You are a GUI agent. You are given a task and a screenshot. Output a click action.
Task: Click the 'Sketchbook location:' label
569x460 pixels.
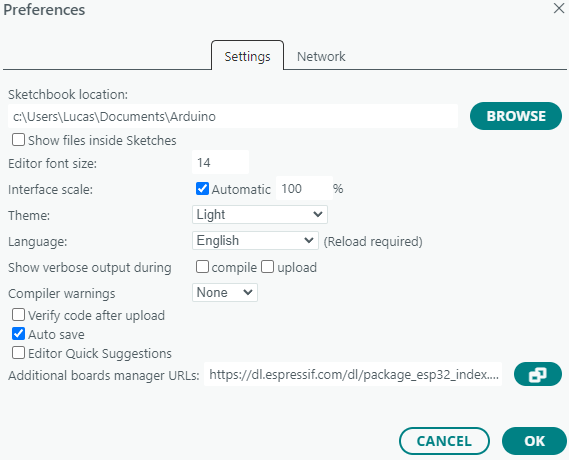point(68,95)
